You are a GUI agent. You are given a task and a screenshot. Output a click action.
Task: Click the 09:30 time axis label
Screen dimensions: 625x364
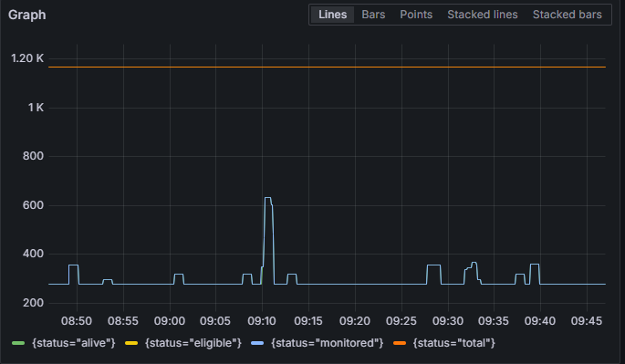coord(448,321)
